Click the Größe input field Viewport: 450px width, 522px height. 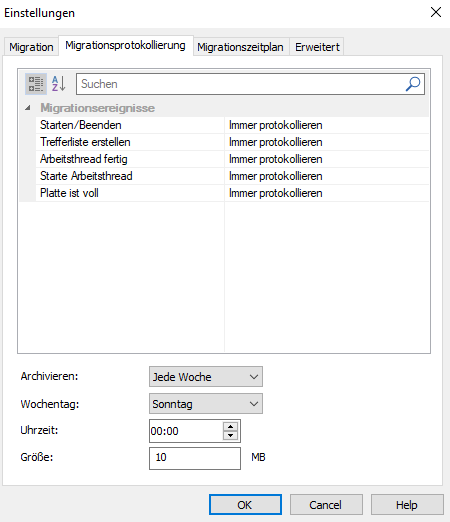point(195,458)
